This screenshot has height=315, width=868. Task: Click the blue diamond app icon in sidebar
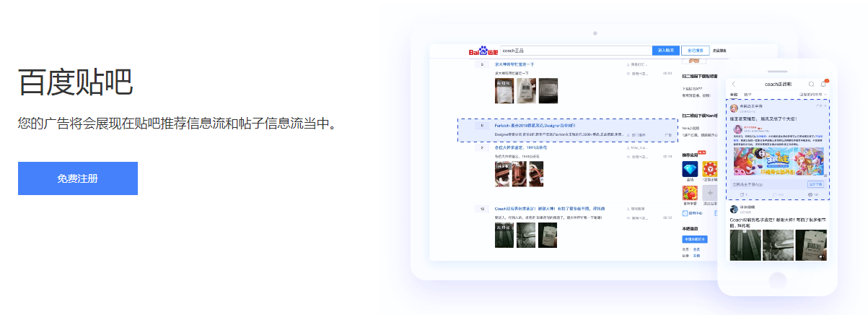click(x=690, y=169)
